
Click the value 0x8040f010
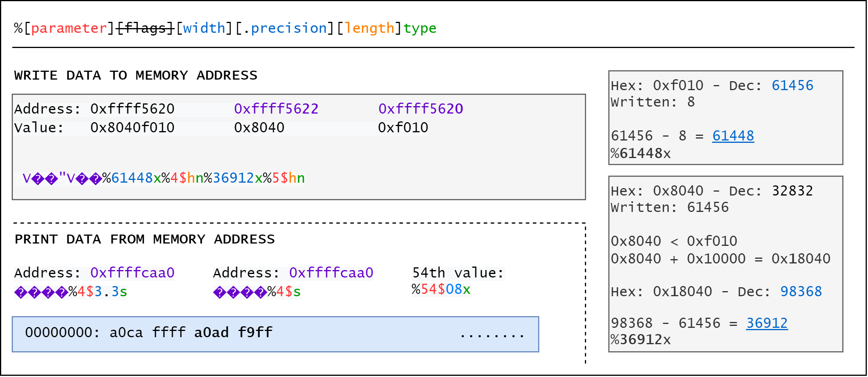(132, 128)
